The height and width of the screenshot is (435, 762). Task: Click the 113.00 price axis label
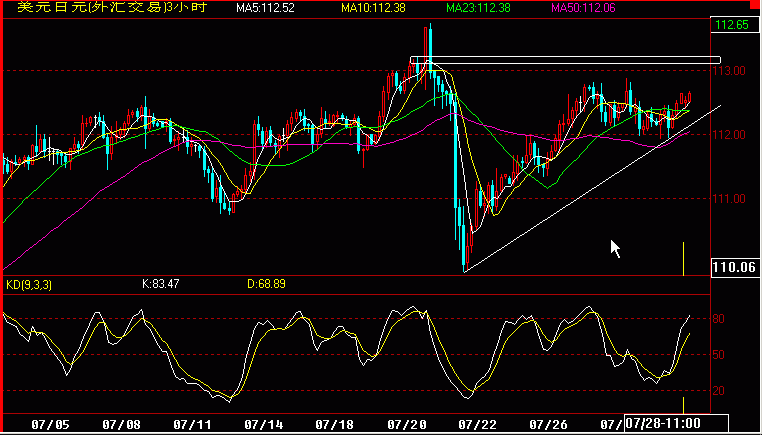pos(729,71)
